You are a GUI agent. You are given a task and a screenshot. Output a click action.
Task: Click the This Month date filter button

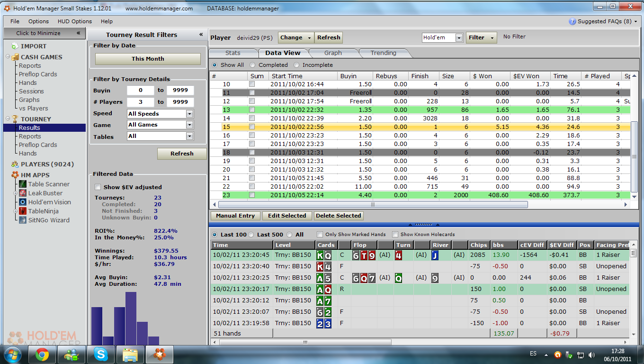point(148,59)
